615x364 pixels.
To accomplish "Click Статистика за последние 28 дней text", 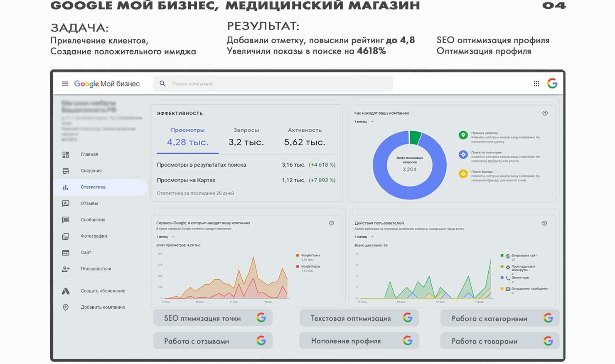I will pos(195,193).
